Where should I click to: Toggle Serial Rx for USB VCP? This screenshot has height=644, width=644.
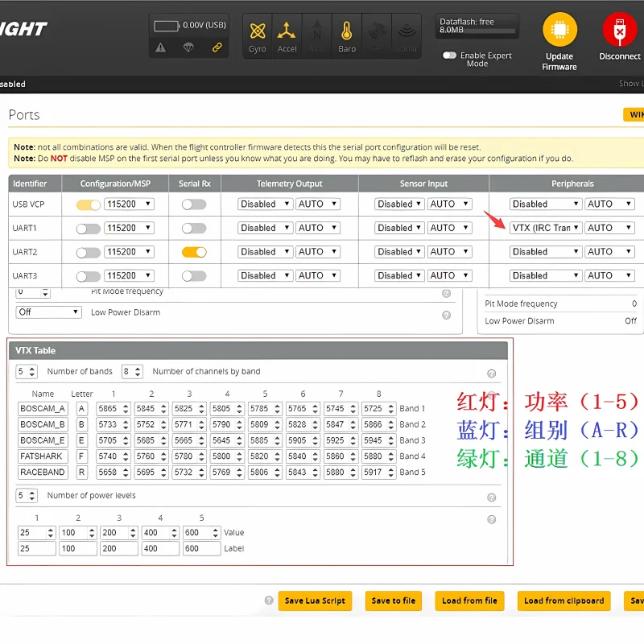(194, 204)
